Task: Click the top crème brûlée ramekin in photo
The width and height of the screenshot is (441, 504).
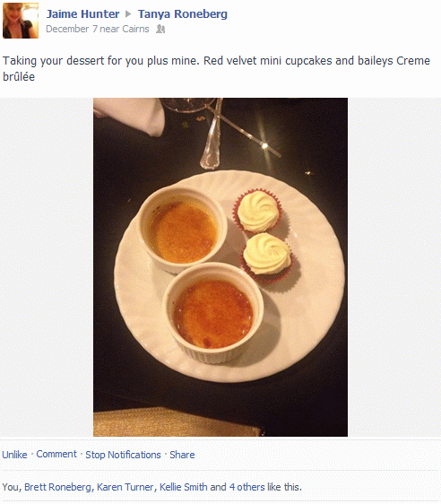Action: [182, 230]
